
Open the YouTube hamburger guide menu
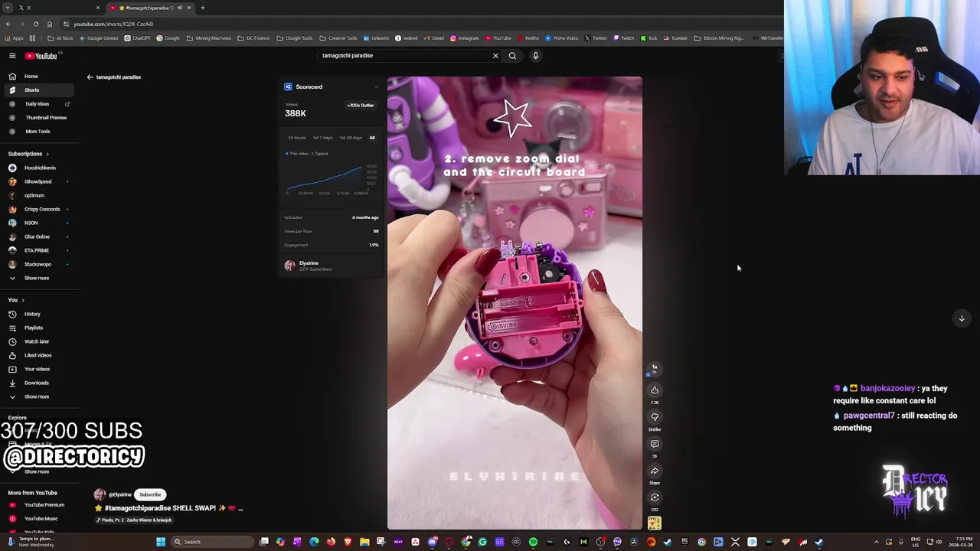[x=12, y=56]
